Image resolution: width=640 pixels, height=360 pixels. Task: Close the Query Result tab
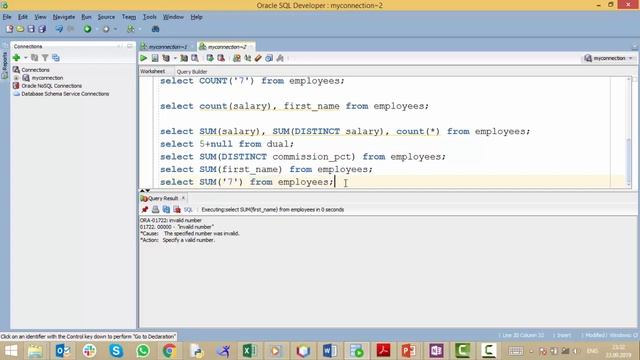183,198
